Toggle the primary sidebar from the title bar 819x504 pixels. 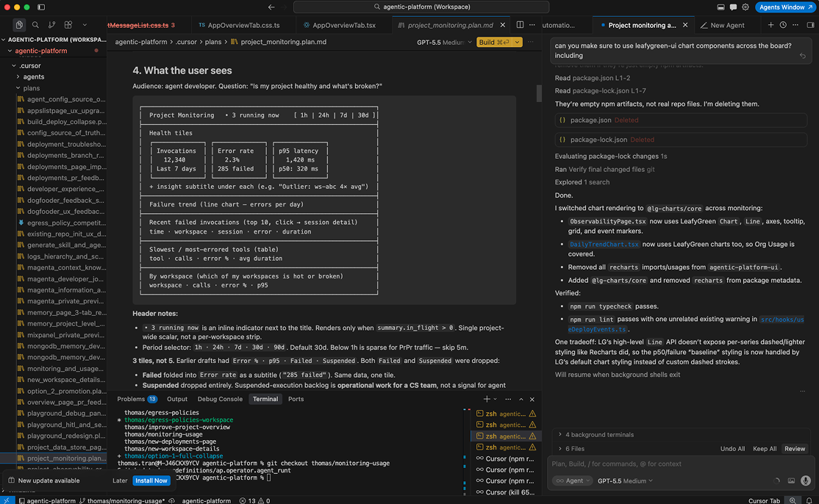41,7
